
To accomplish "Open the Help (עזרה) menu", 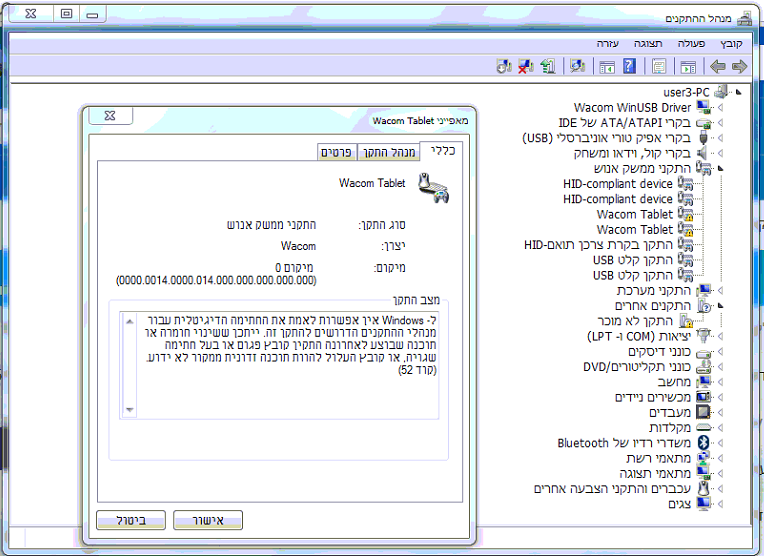I will tap(608, 43).
